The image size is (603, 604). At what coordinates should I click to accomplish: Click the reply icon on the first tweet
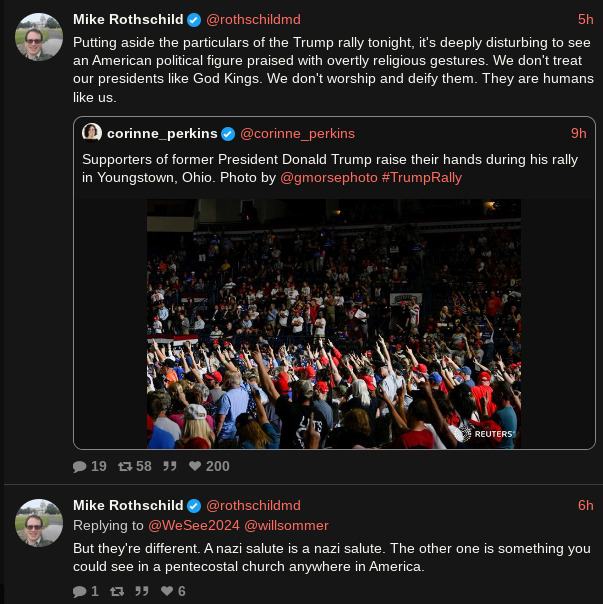click(x=80, y=466)
